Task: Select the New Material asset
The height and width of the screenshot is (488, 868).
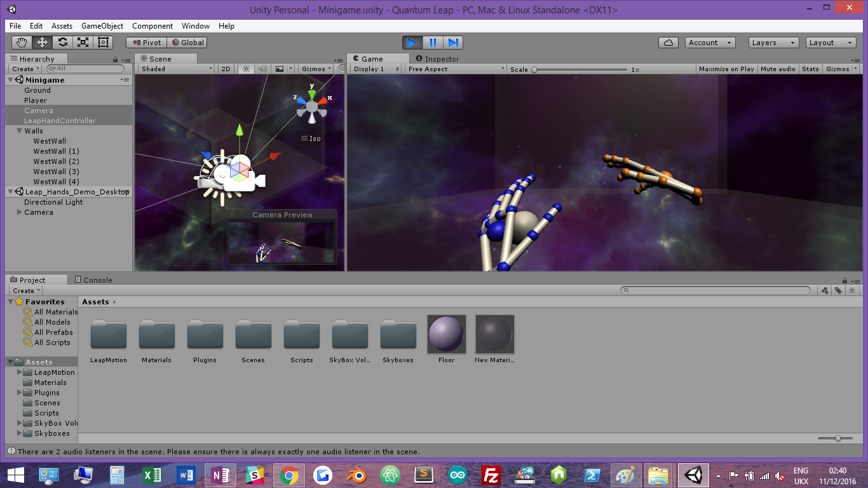Action: click(x=495, y=334)
